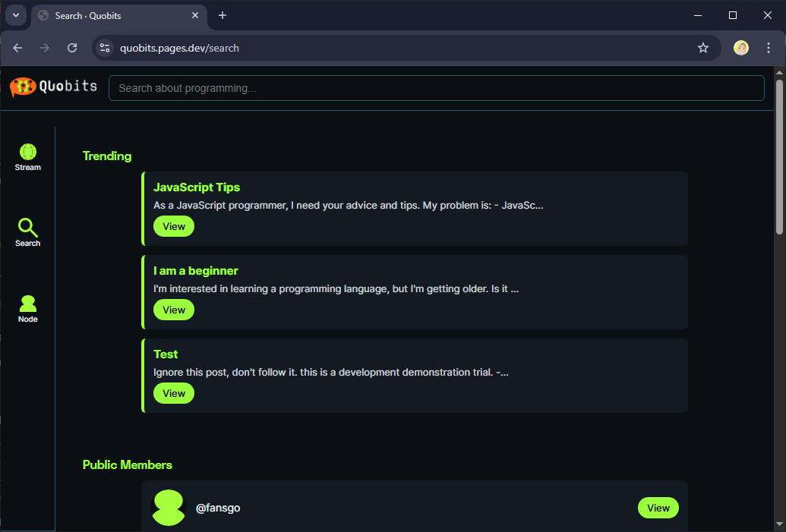This screenshot has width=786, height=532.
Task: Click the page's vertical scrollbar
Action: pyautogui.click(x=779, y=159)
